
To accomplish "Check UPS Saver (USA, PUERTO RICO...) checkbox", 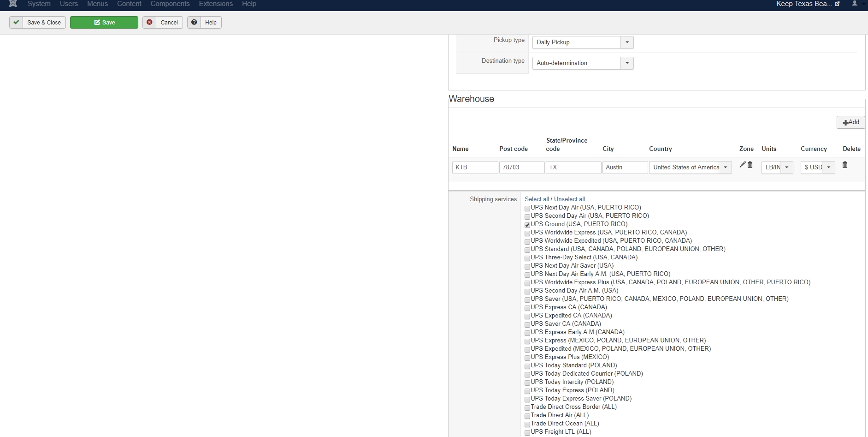I will (x=527, y=300).
